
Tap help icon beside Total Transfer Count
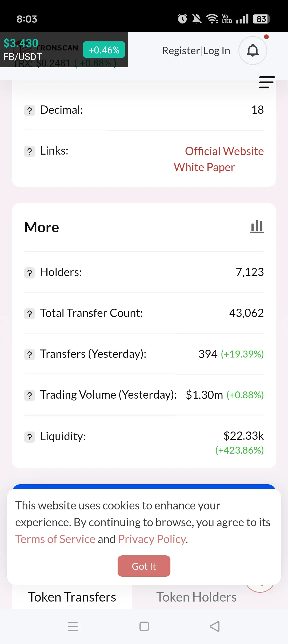30,314
